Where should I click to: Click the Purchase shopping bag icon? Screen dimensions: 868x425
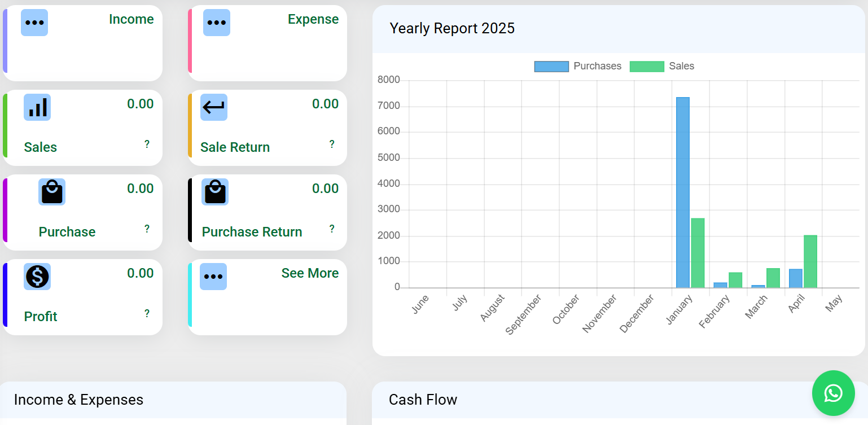coord(52,192)
